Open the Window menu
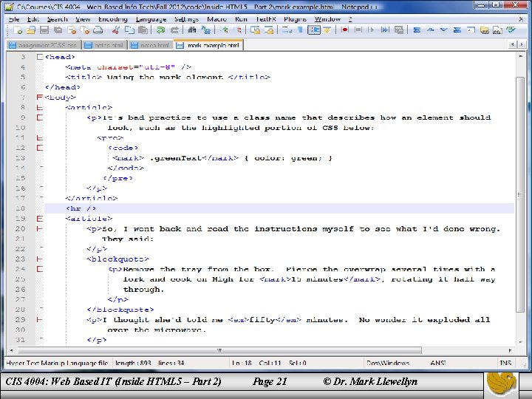This screenshot has width=532, height=399. click(x=327, y=19)
